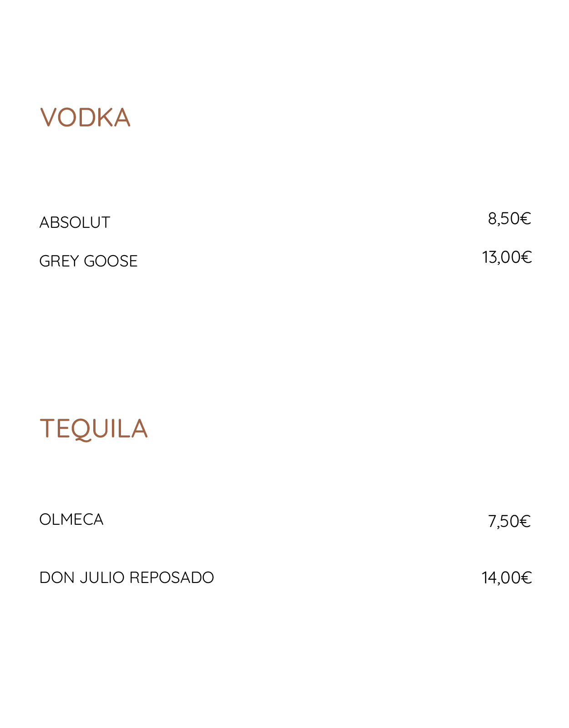Click the letter V in VODKA heading
The image size is (569, 728).
(48, 117)
